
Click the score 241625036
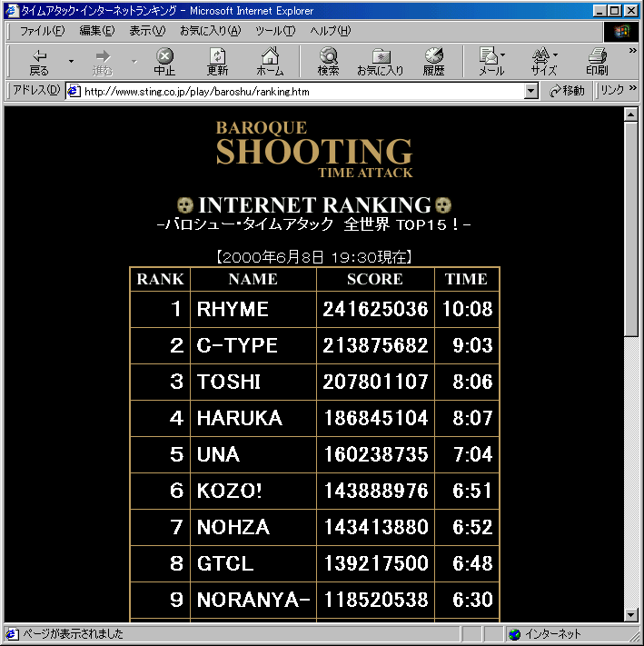375,310
